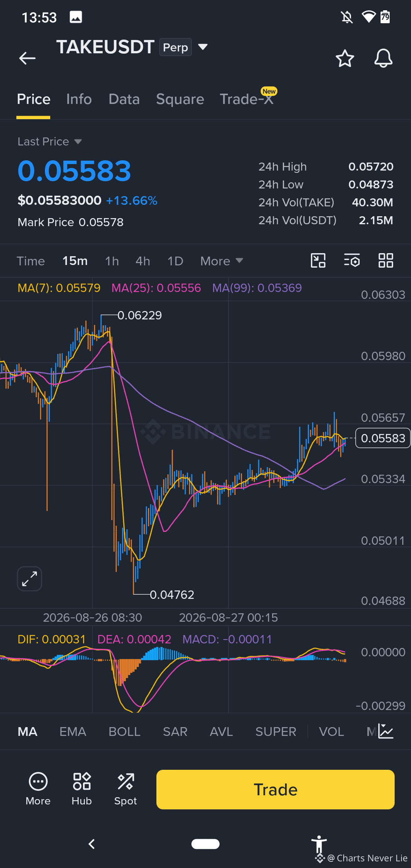Toggle the SAR indicator
The width and height of the screenshot is (411, 868).
pos(175,732)
